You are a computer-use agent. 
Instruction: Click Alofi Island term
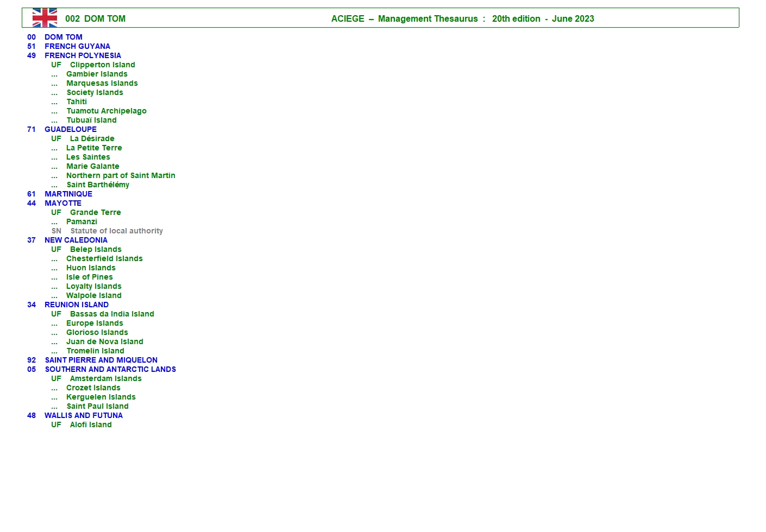pyautogui.click(x=91, y=425)
